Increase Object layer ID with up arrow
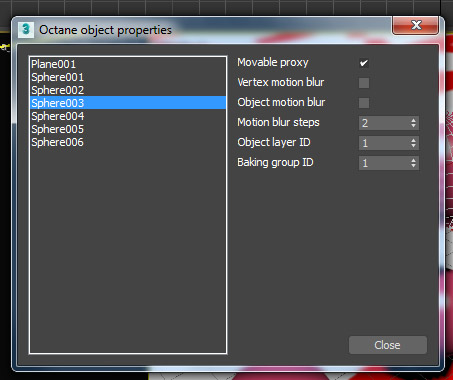 413,140
